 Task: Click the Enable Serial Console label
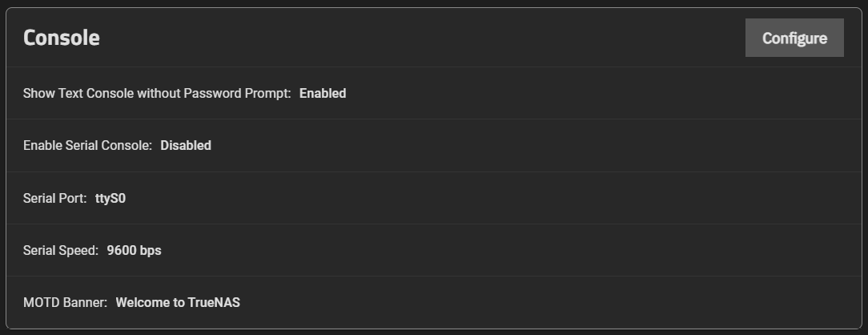87,145
